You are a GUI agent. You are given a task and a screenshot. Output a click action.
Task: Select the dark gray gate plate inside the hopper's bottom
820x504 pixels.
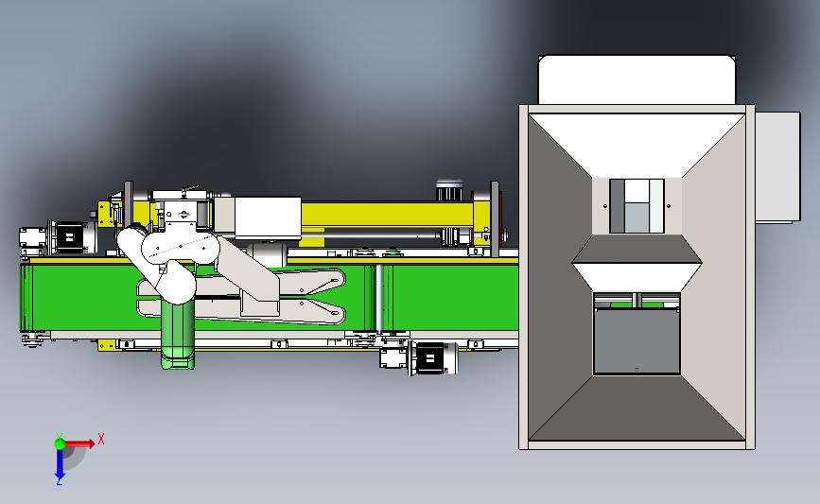click(x=637, y=342)
